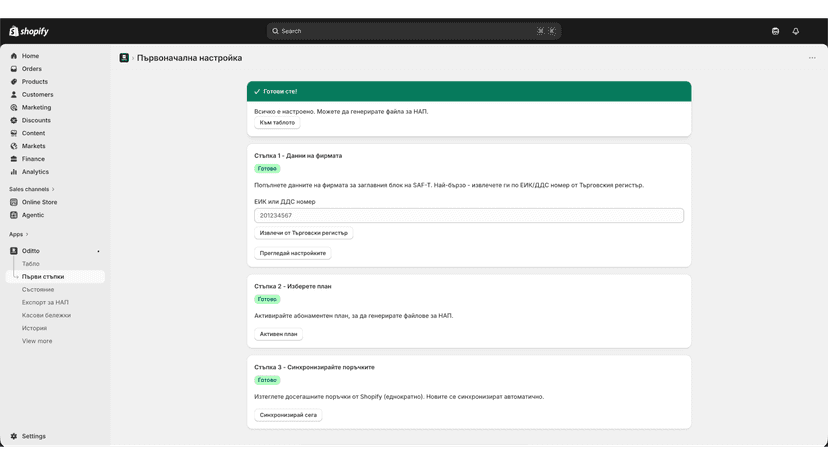The image size is (828, 466).
Task: Expand View more under Oditto
Action: coord(37,341)
